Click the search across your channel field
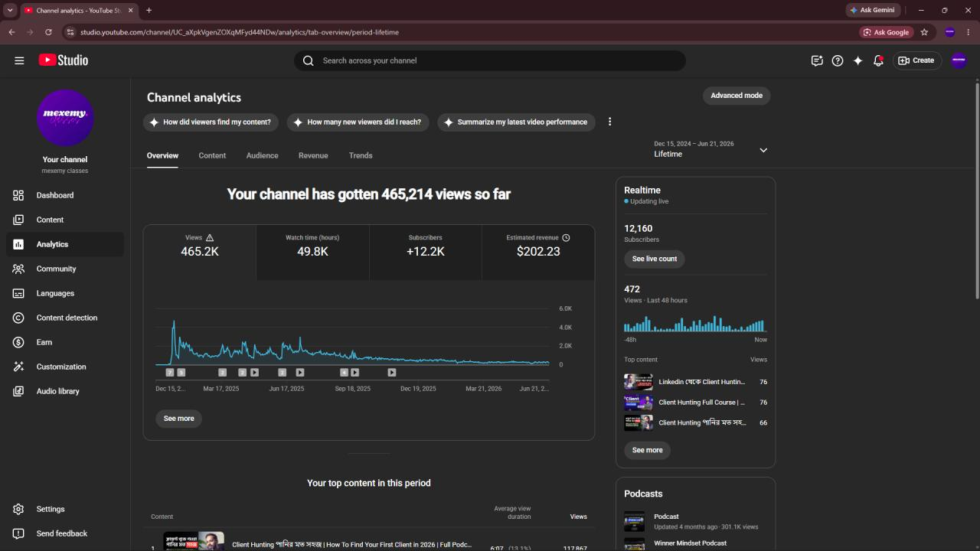980x551 pixels. point(490,60)
